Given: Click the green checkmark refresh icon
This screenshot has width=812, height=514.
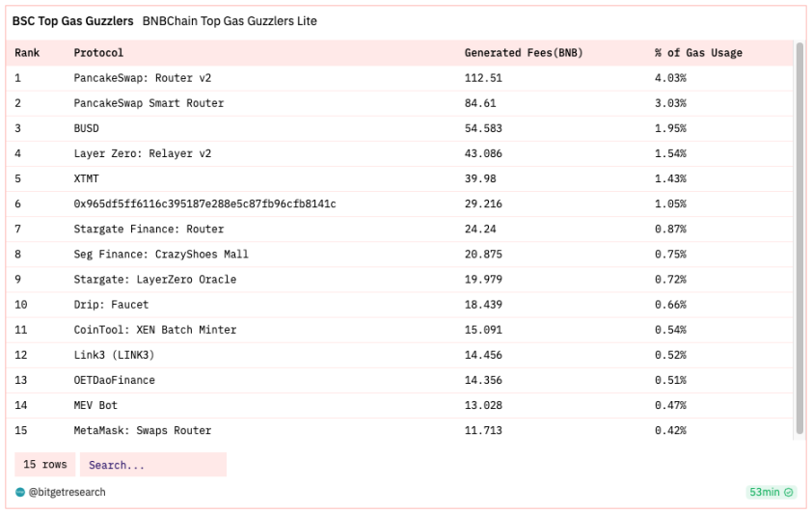Looking at the screenshot, I should tap(788, 492).
